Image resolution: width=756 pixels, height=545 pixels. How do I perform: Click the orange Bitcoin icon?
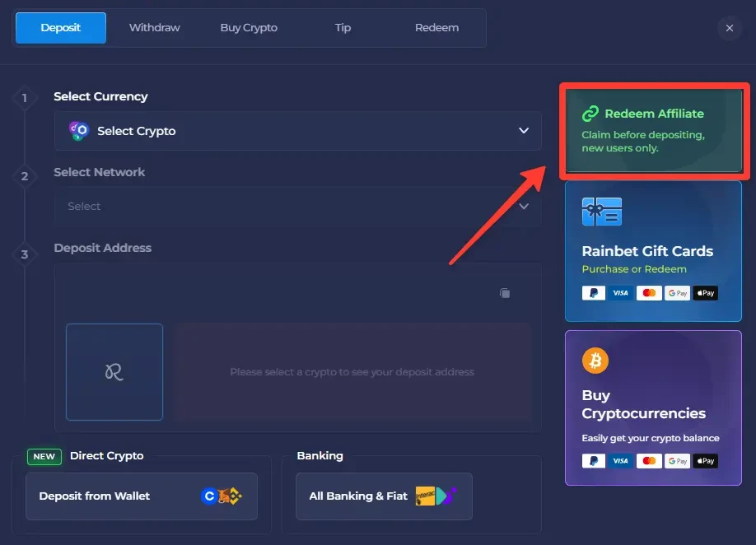point(595,361)
